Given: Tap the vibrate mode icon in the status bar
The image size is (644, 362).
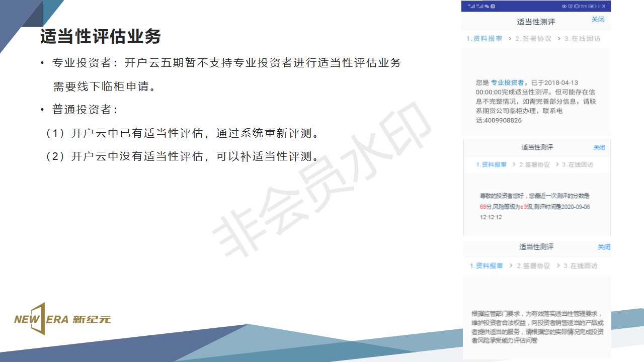Looking at the screenshot, I should tap(577, 6).
